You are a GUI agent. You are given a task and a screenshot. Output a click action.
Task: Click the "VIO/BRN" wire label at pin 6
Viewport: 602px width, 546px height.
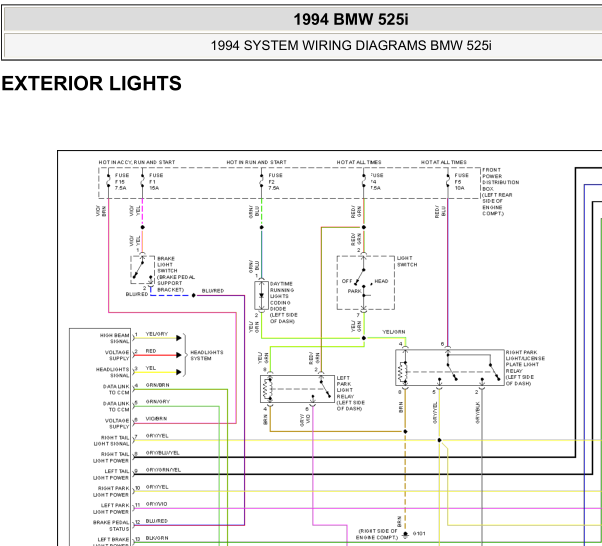[156, 419]
